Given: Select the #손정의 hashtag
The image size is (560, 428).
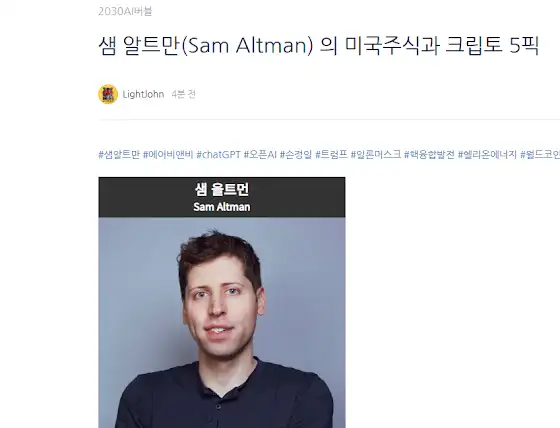Looking at the screenshot, I should click(x=296, y=155).
